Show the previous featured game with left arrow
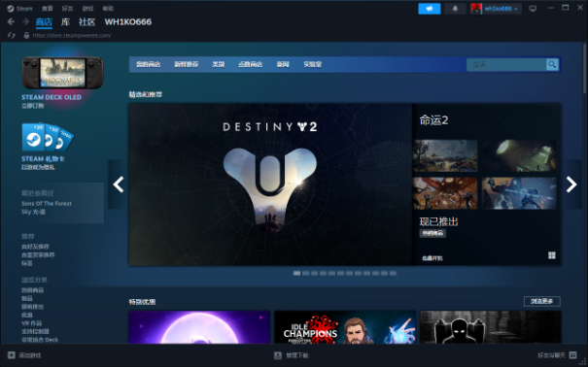 [x=119, y=184]
